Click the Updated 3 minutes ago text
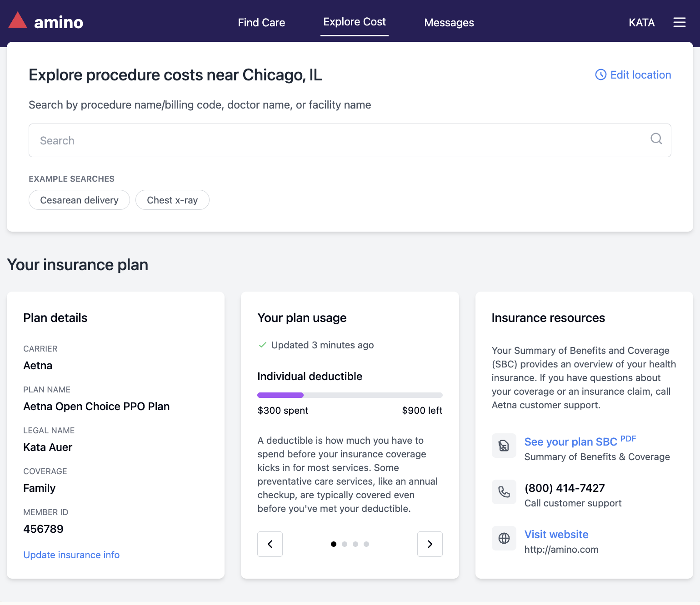Viewport: 700px width, 605px height. pos(322,345)
